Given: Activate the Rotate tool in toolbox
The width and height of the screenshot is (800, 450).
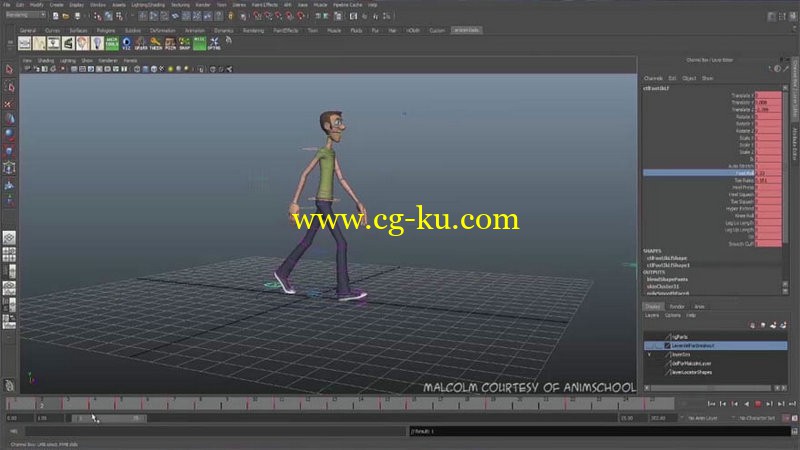Looking at the screenshot, I should click(9, 135).
